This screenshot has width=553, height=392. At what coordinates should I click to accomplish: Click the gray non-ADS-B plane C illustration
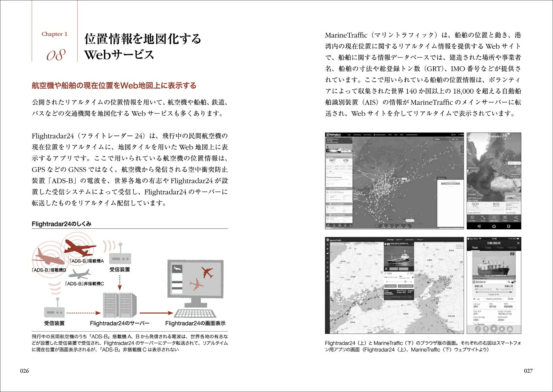(79, 274)
